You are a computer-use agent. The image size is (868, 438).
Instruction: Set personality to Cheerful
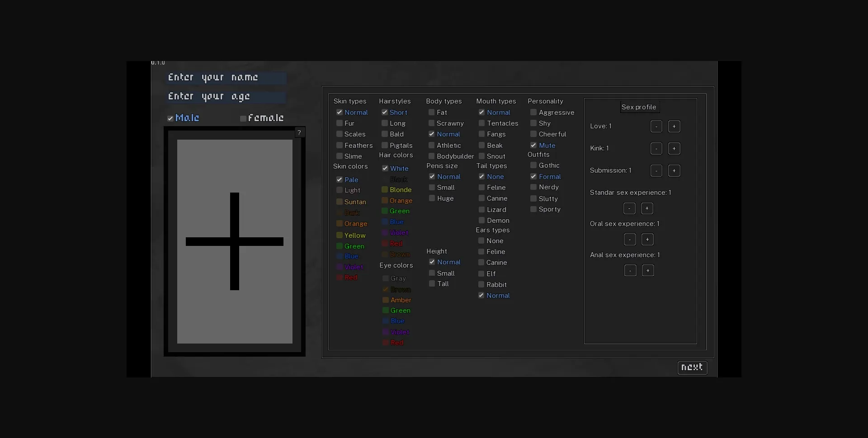533,134
